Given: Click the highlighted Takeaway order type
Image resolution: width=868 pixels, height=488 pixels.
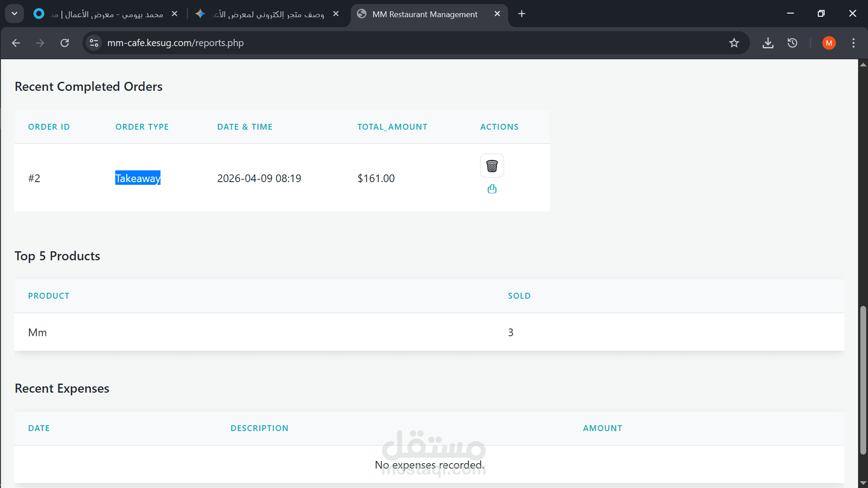Looking at the screenshot, I should pos(138,178).
